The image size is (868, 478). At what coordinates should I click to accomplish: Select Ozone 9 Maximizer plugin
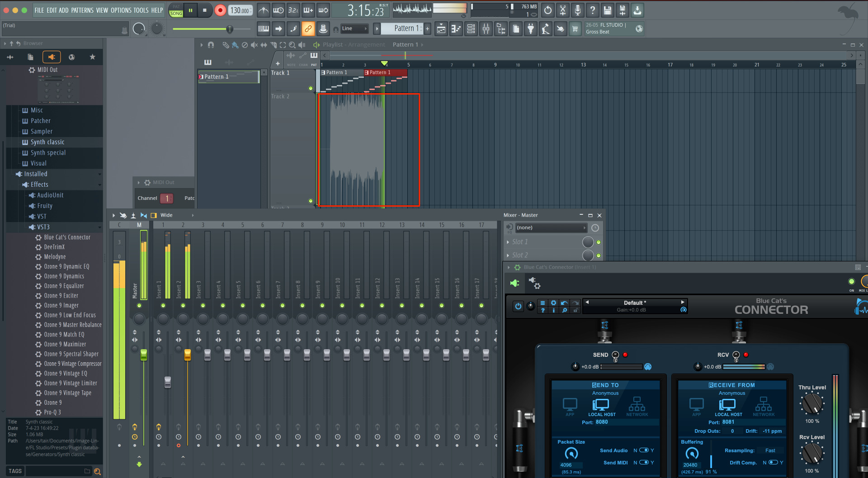pyautogui.click(x=65, y=344)
